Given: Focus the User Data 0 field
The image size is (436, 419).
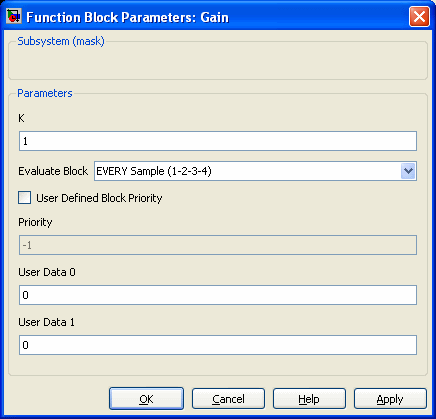Looking at the screenshot, I should [218, 295].
